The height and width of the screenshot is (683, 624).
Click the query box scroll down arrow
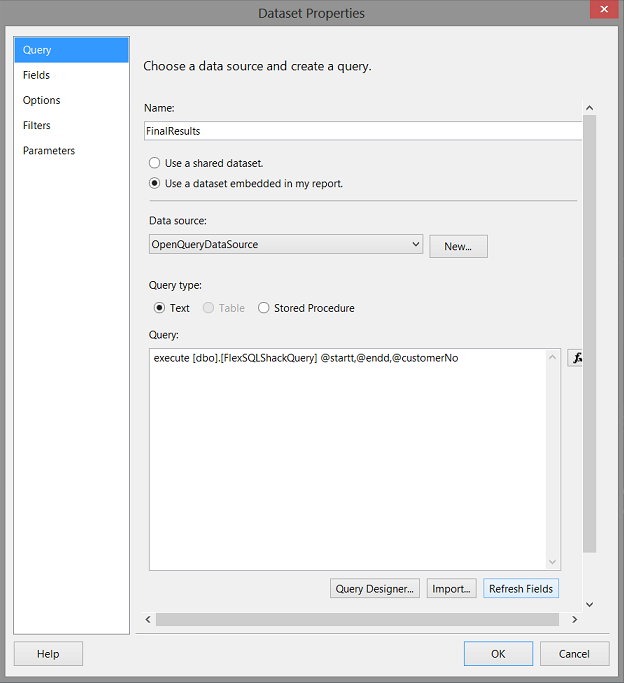553,562
